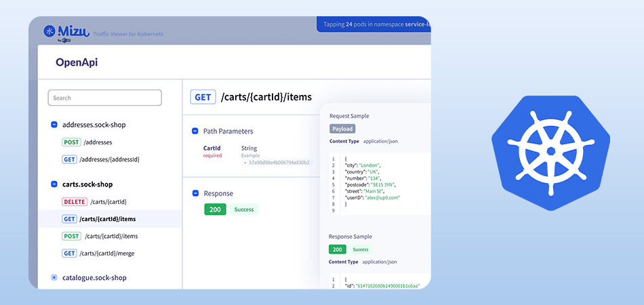Click the Tapping 24 pods status banner
The image size is (644, 305).
(374, 24)
